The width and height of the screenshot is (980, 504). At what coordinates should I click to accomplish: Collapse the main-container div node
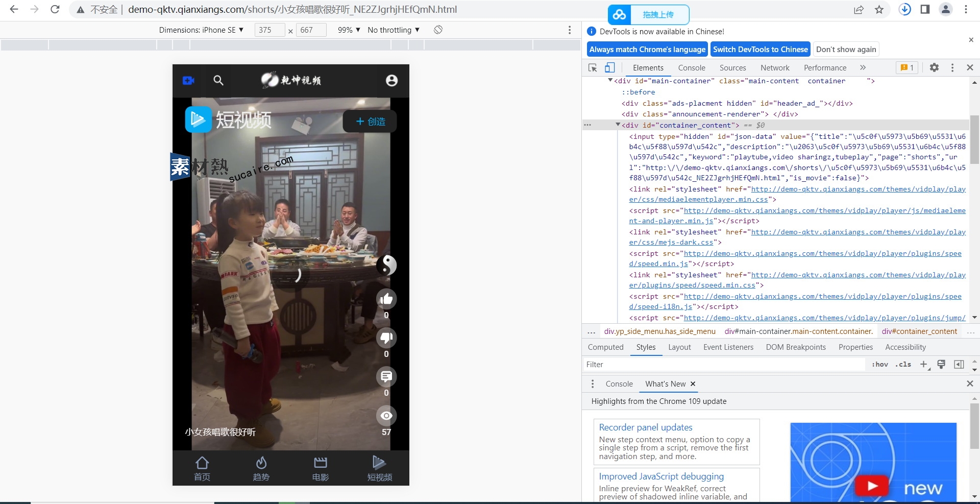pyautogui.click(x=610, y=81)
